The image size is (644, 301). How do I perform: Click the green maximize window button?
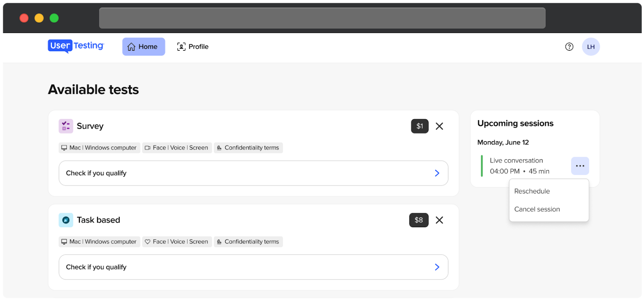(x=54, y=18)
